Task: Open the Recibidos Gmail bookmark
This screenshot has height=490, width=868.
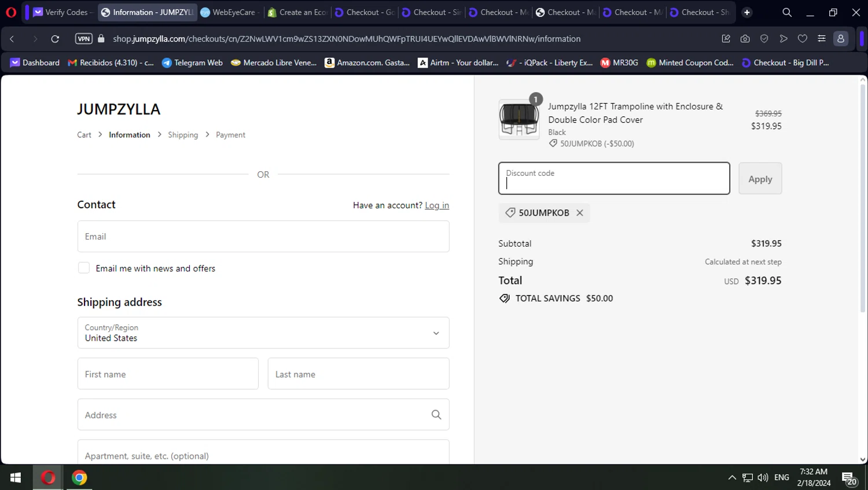Action: coord(111,62)
